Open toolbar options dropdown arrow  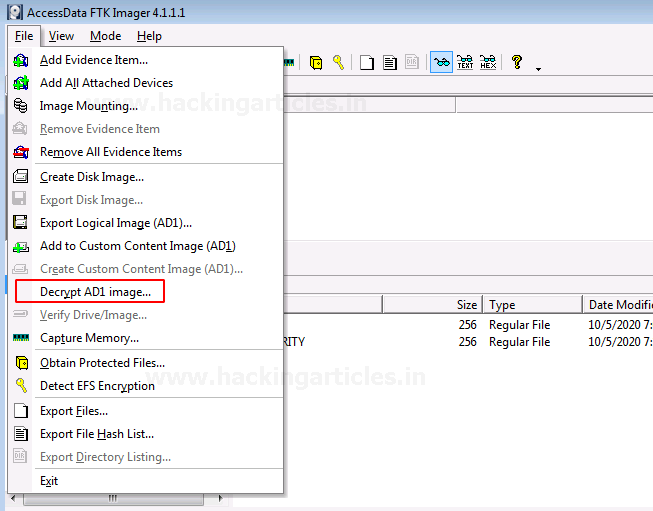point(538,69)
